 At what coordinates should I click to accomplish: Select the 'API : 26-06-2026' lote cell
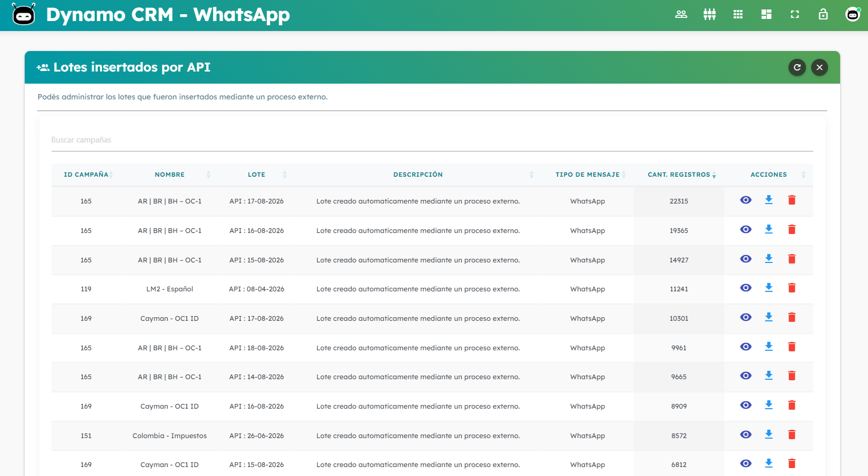click(x=257, y=436)
